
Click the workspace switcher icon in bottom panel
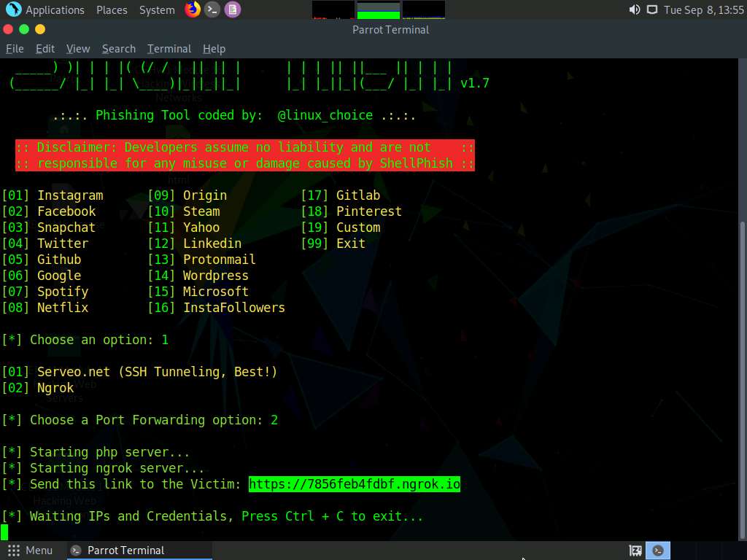click(635, 551)
